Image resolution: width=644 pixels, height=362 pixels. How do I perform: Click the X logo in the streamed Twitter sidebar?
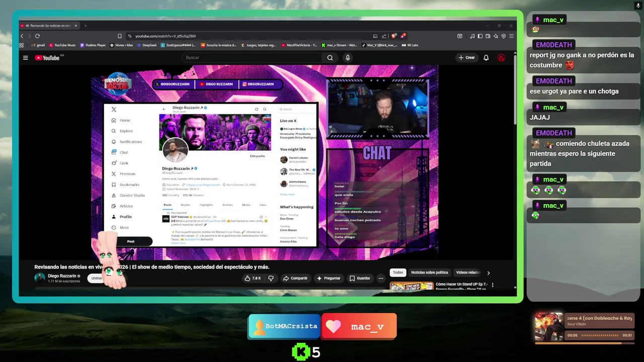click(114, 110)
